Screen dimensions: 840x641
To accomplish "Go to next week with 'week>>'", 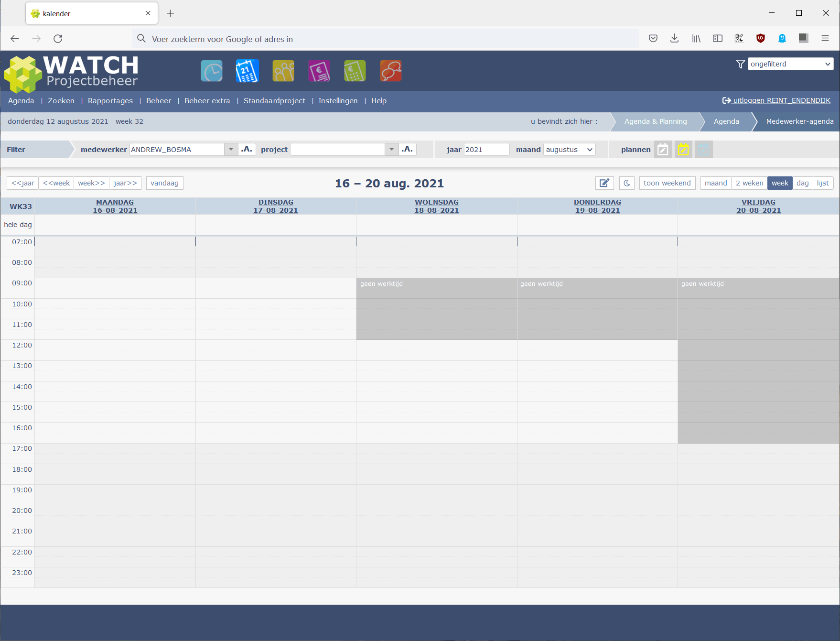I will click(91, 183).
